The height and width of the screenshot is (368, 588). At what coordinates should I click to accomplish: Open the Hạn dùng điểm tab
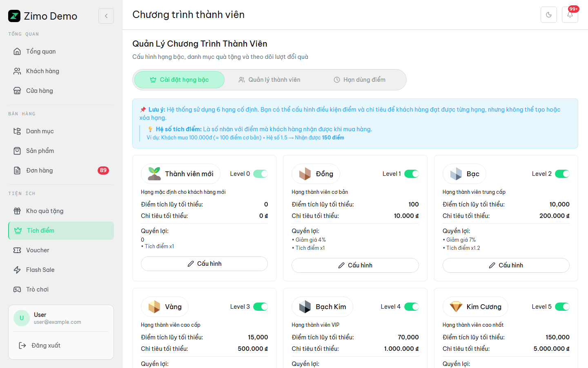click(x=360, y=80)
